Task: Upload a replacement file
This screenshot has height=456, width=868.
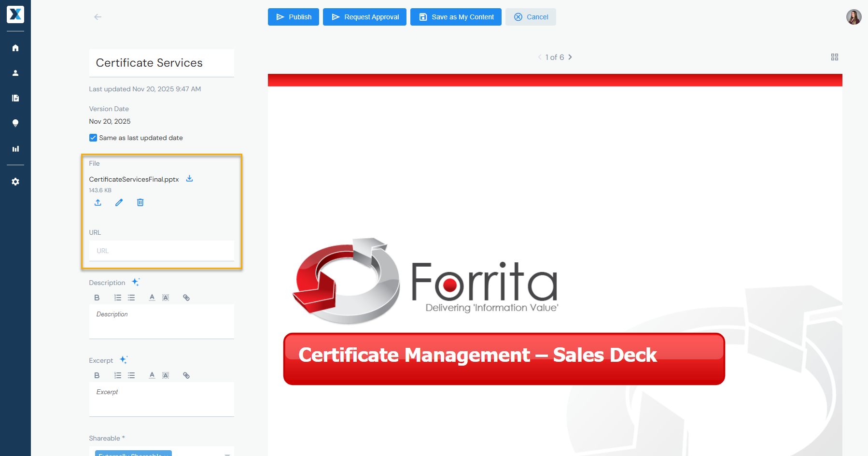Action: coord(98,202)
